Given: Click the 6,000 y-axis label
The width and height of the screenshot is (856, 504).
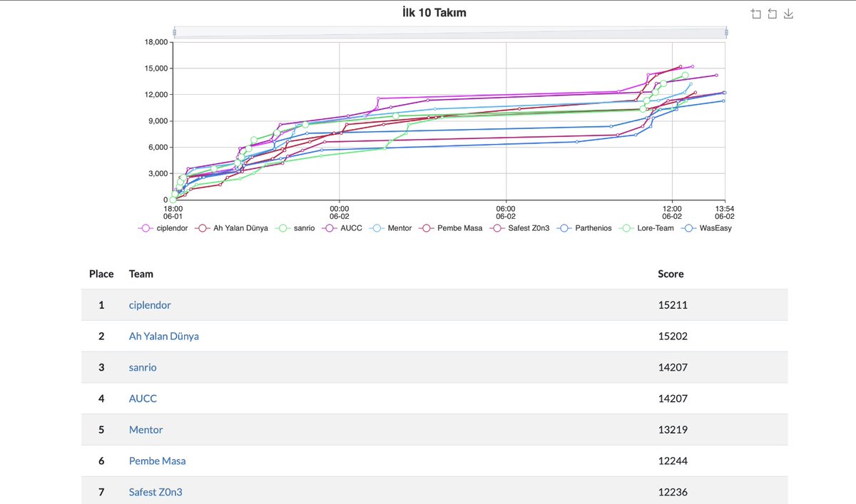Looking at the screenshot, I should [158, 148].
